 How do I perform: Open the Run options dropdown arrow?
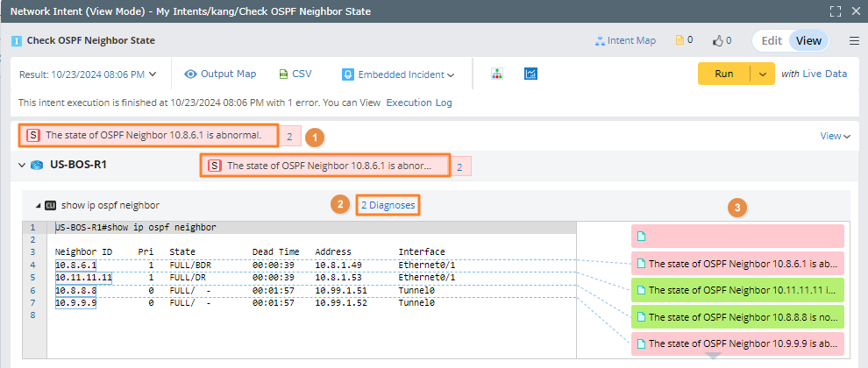(763, 74)
